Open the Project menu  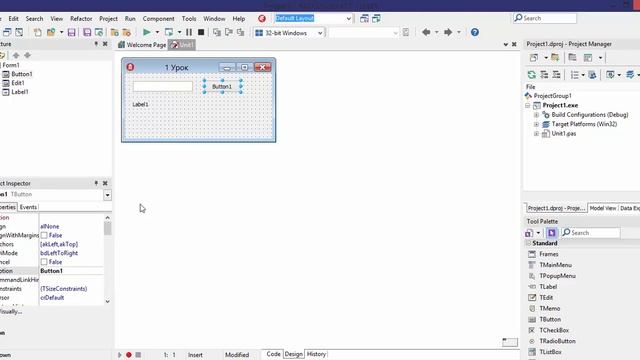click(x=108, y=19)
